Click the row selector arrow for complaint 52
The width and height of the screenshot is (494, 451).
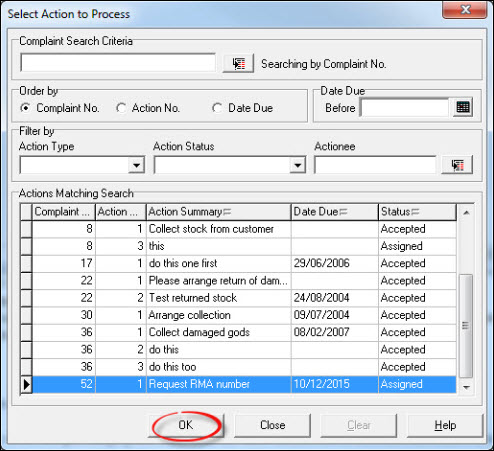pos(26,384)
